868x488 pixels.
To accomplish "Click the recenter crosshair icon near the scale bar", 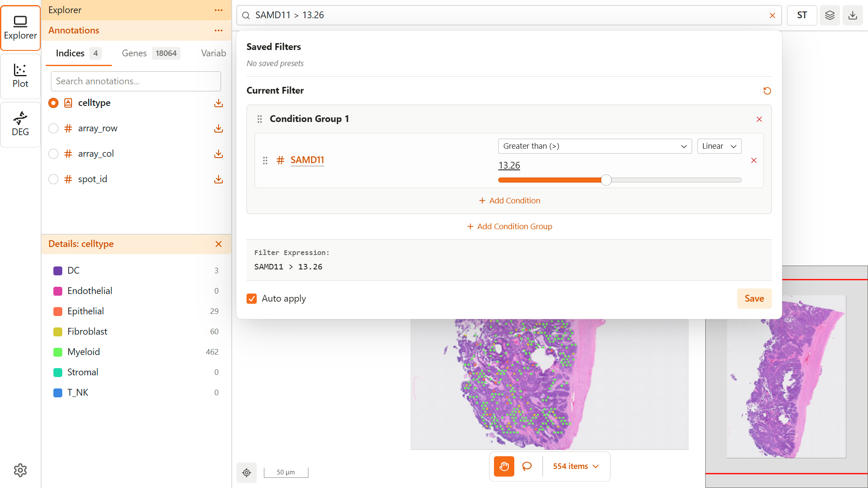I will [x=247, y=472].
